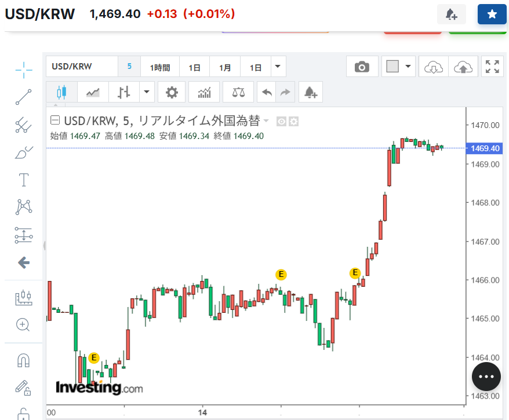The height and width of the screenshot is (420, 509).
Task: Open chart settings gear icon
Action: click(172, 92)
